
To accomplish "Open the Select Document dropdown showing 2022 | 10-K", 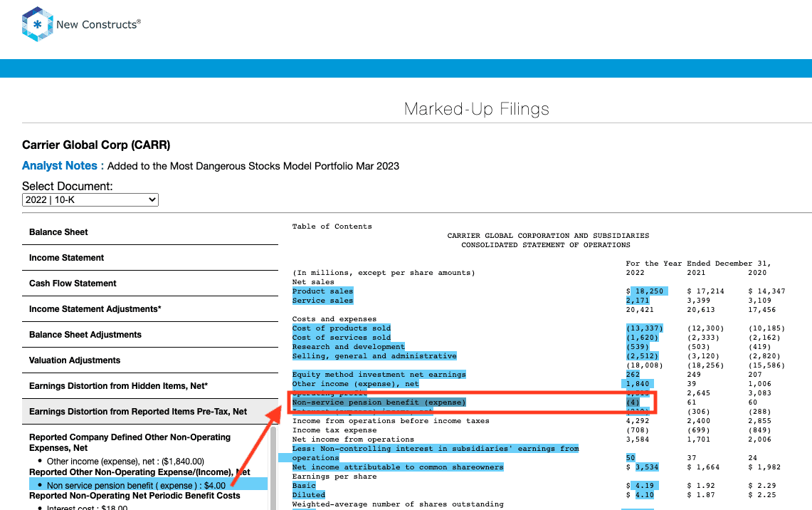I will pyautogui.click(x=90, y=200).
